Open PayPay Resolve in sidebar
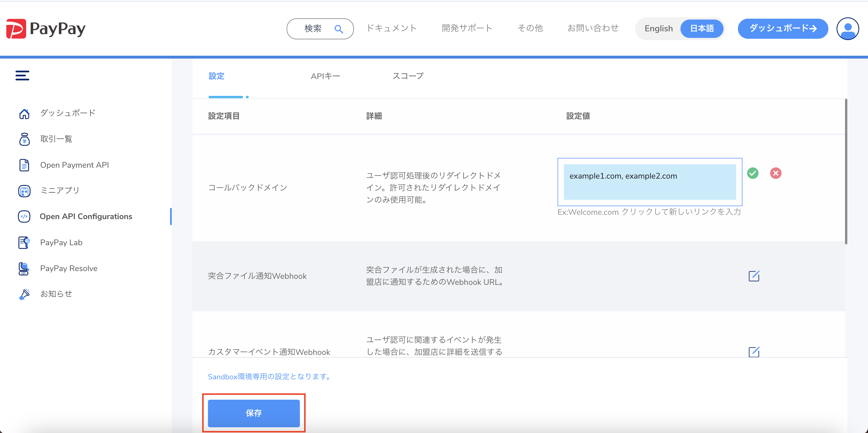868x433 pixels. coord(69,268)
